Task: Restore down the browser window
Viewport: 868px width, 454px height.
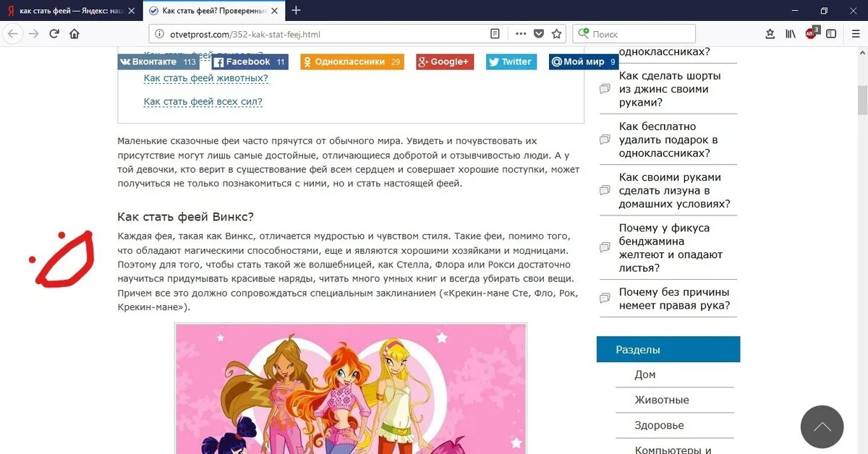Action: click(824, 10)
